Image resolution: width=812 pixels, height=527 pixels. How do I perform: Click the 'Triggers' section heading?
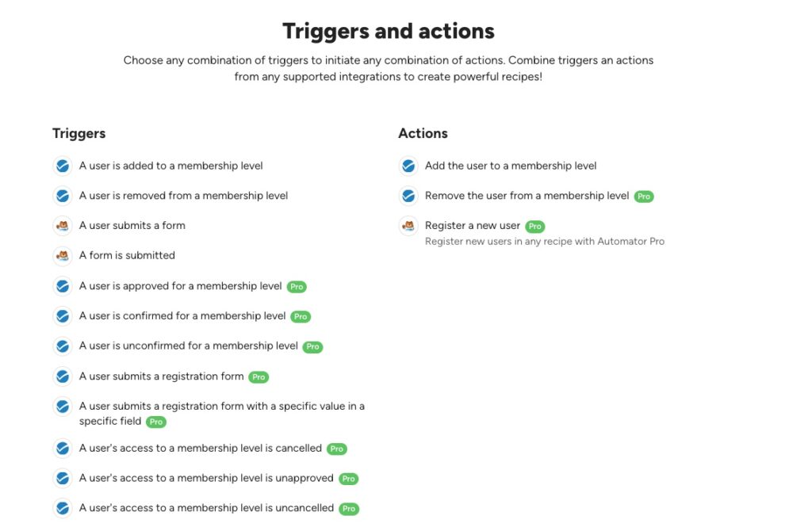pos(79,134)
